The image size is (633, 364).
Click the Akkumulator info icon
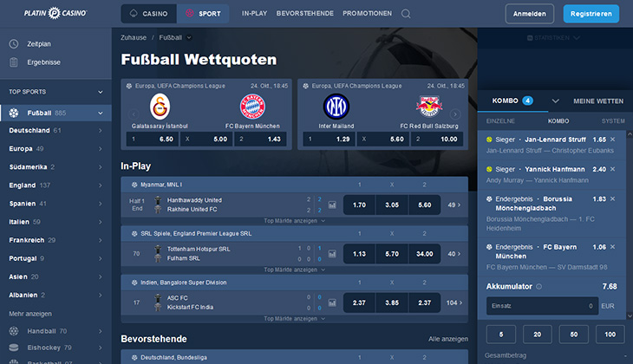[x=539, y=287]
